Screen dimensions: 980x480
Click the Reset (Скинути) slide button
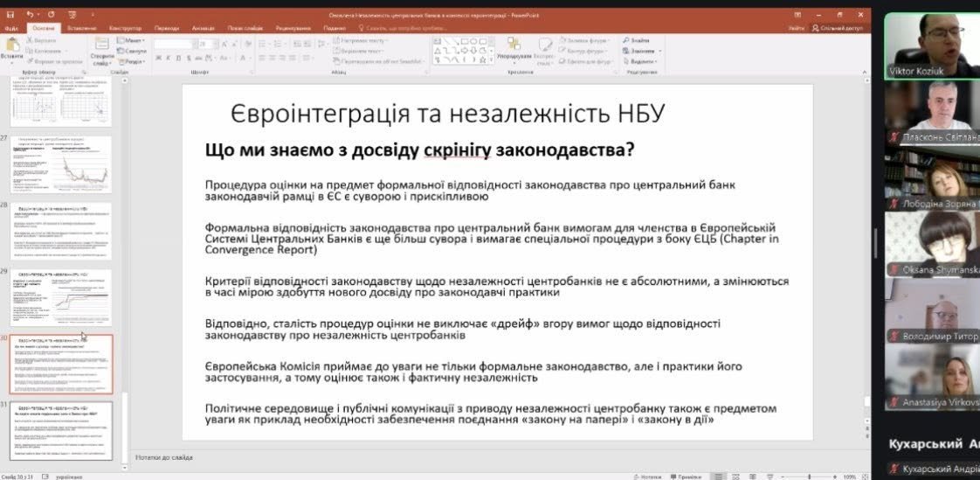click(134, 51)
